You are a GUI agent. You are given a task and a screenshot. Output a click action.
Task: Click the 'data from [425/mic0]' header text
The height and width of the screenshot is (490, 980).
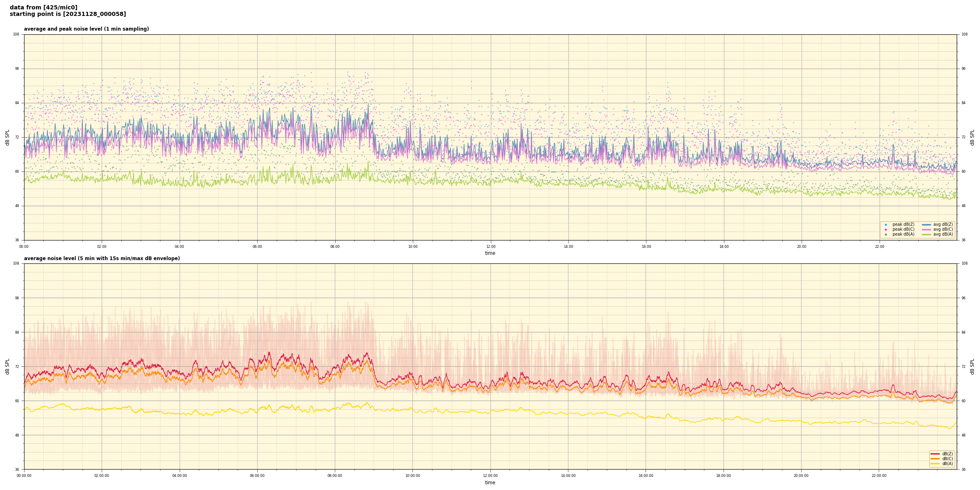point(43,7)
